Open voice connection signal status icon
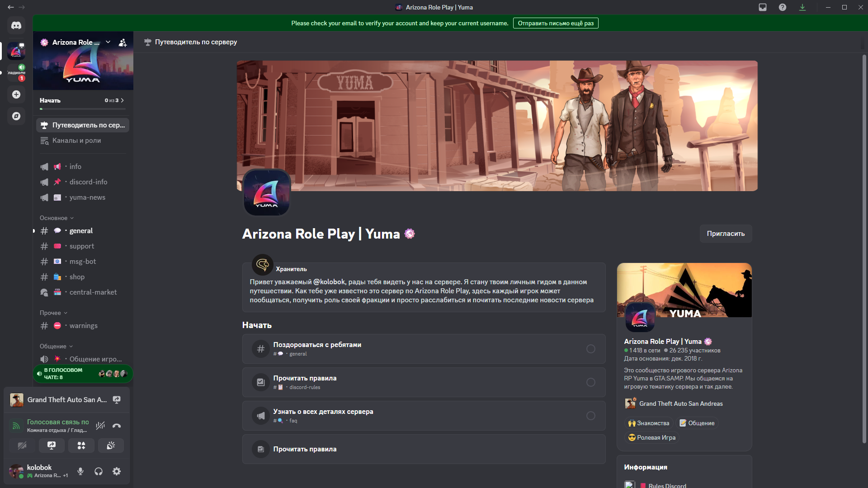This screenshot has width=868, height=488. [16, 426]
